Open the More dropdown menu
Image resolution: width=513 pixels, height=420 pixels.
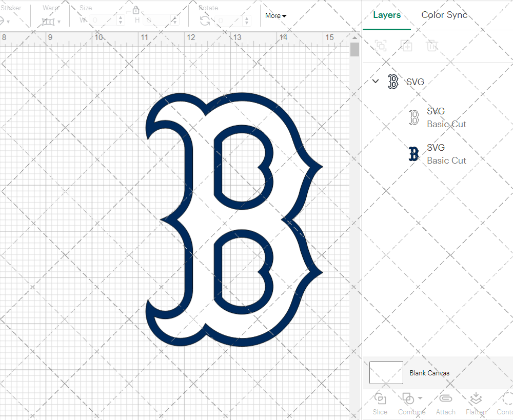click(x=275, y=15)
